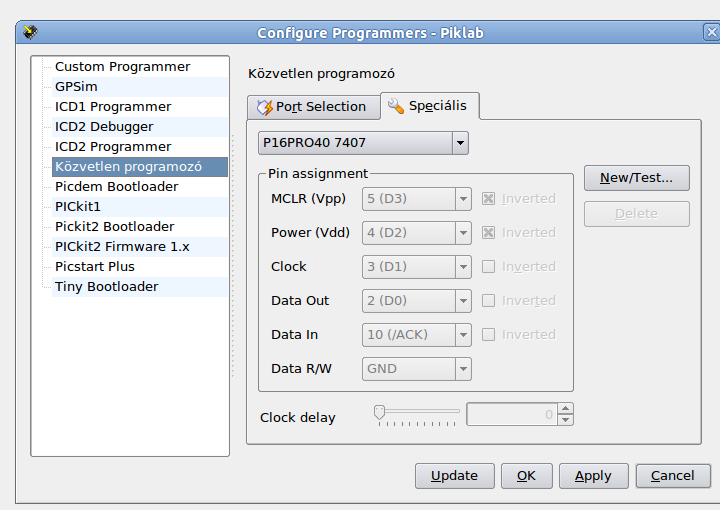Switch to the Port Selection tab
Viewport: 720px width, 510px height.
point(320,107)
